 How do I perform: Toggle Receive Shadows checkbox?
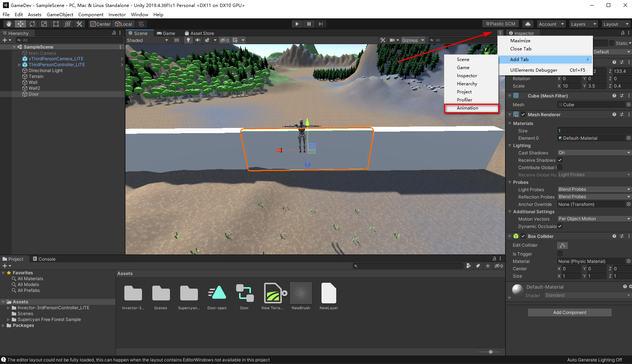(560, 160)
